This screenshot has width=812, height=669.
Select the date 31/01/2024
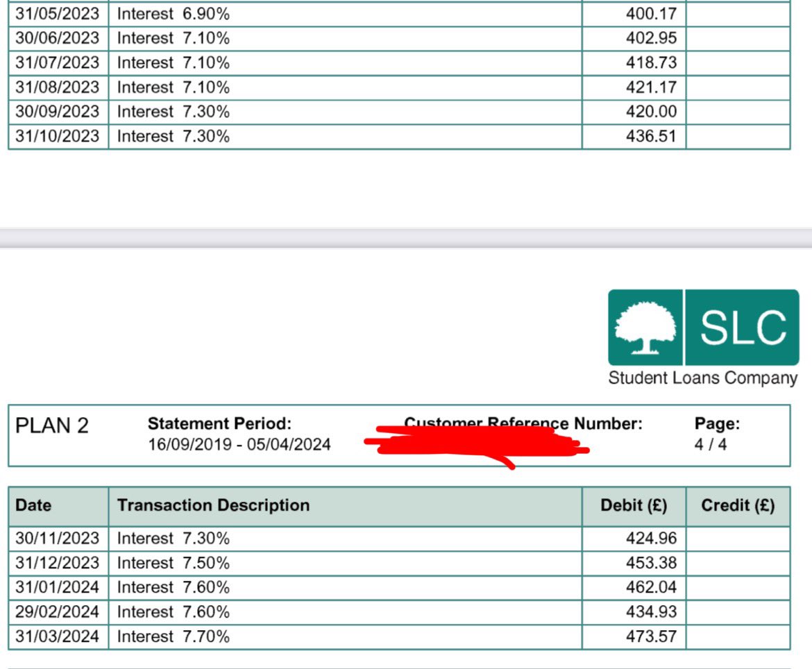tap(57, 587)
